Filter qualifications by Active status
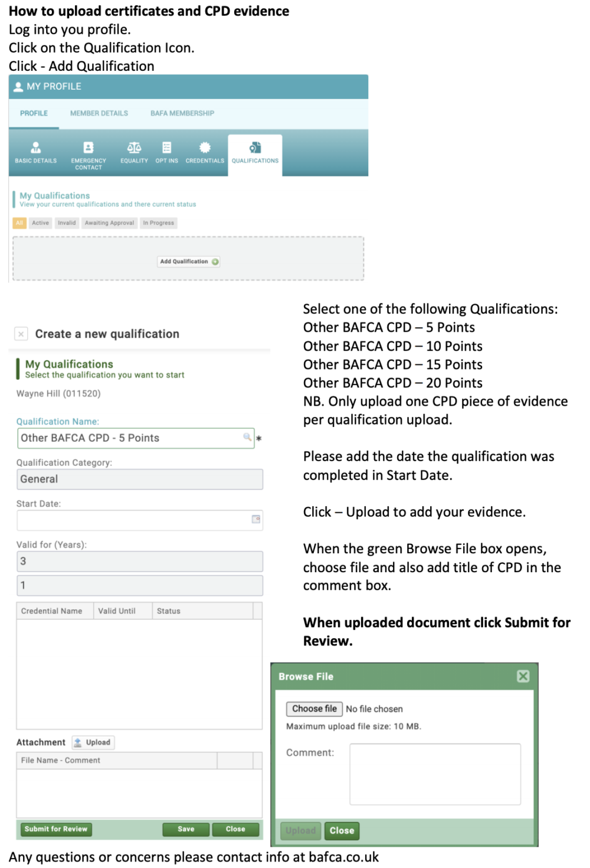 (x=41, y=223)
